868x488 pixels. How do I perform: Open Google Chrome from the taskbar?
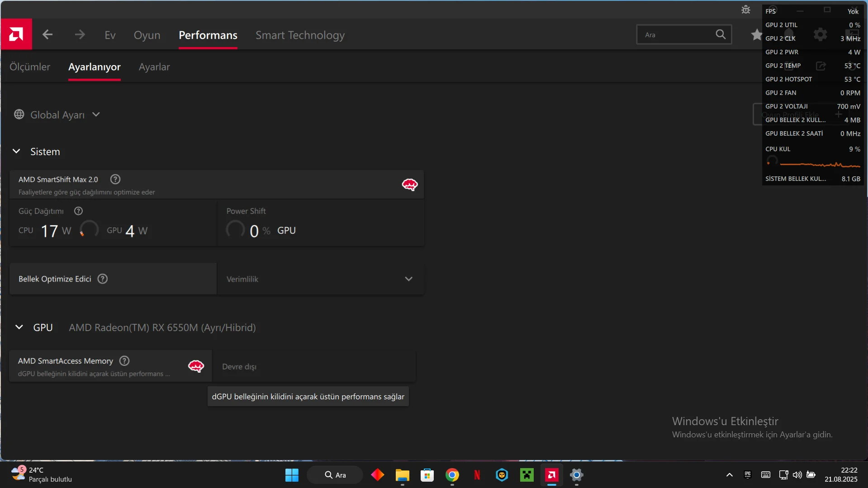pyautogui.click(x=452, y=475)
